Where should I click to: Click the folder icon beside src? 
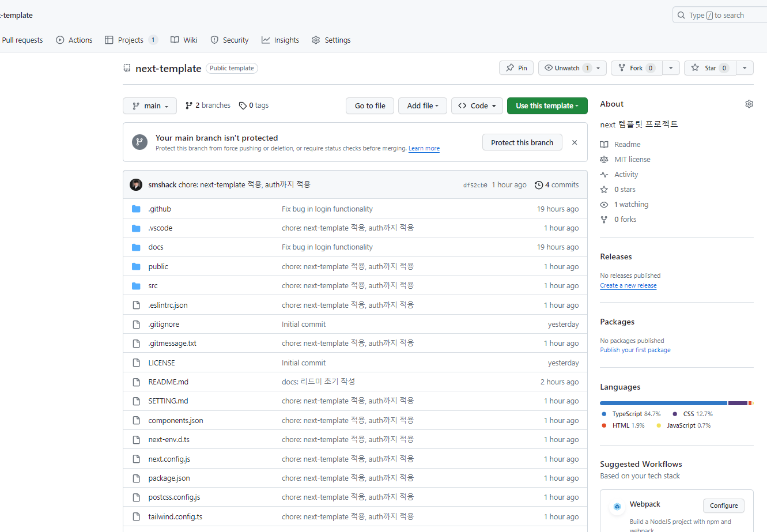pos(136,286)
